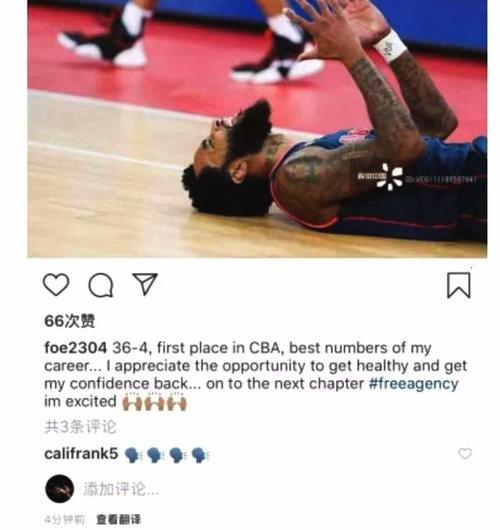View all comments via 共3条评论
Image resolution: width=500 pixels, height=530 pixels.
[x=80, y=427]
